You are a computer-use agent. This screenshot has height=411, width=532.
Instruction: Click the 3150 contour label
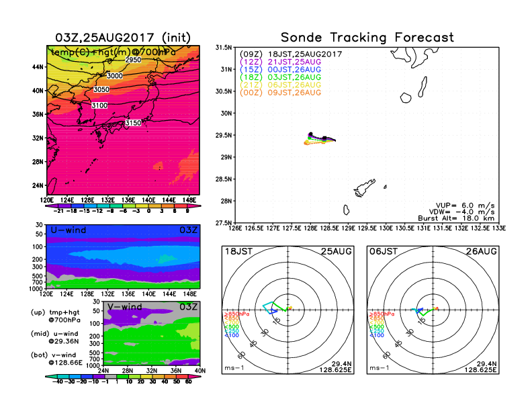pyautogui.click(x=133, y=123)
